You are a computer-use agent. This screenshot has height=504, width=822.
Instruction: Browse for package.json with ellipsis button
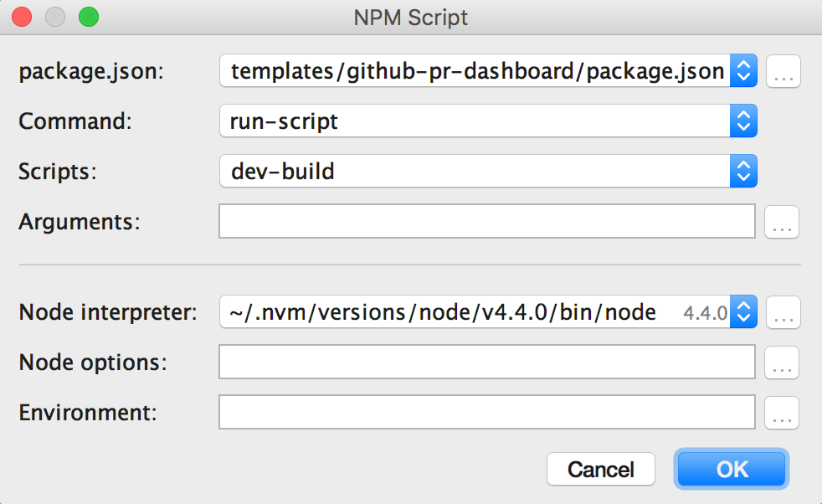[x=783, y=72]
